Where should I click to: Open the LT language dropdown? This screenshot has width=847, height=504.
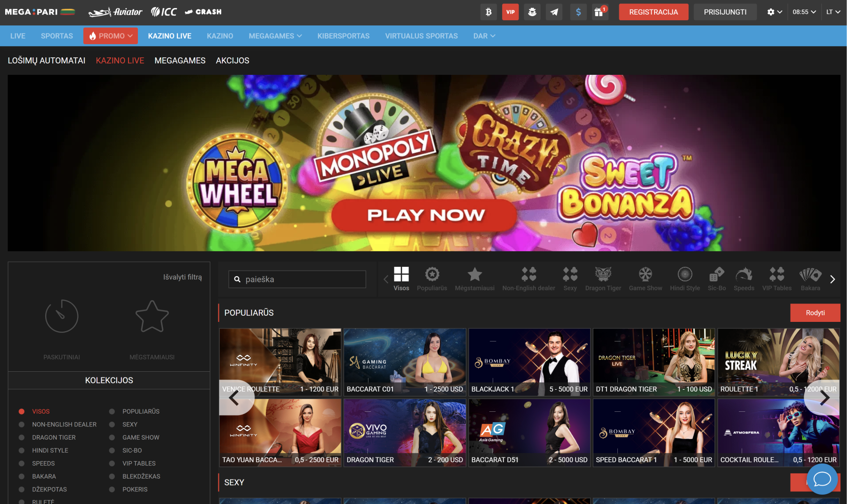833,12
